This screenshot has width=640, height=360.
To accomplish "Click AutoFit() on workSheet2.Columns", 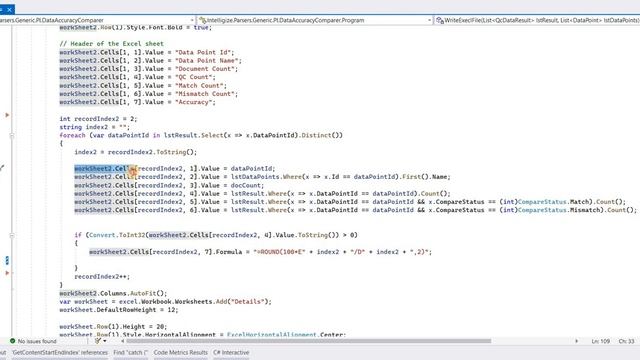I will pyautogui.click(x=147, y=293).
